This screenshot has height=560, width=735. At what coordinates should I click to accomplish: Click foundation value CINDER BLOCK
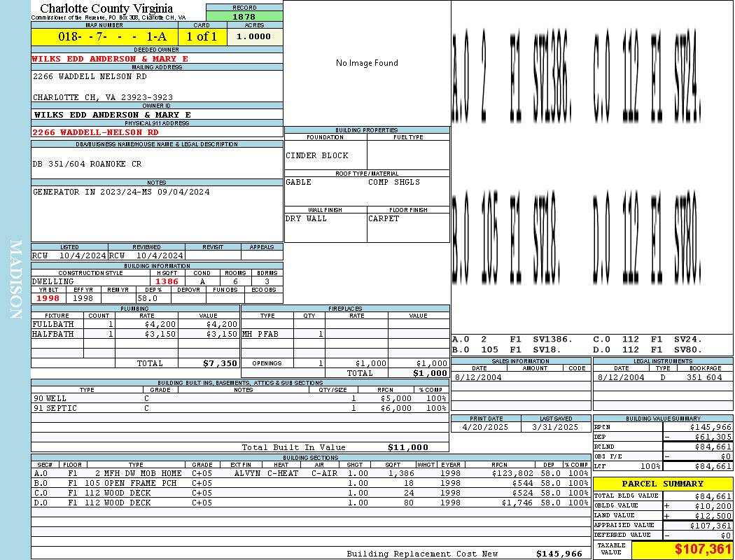tap(317, 155)
